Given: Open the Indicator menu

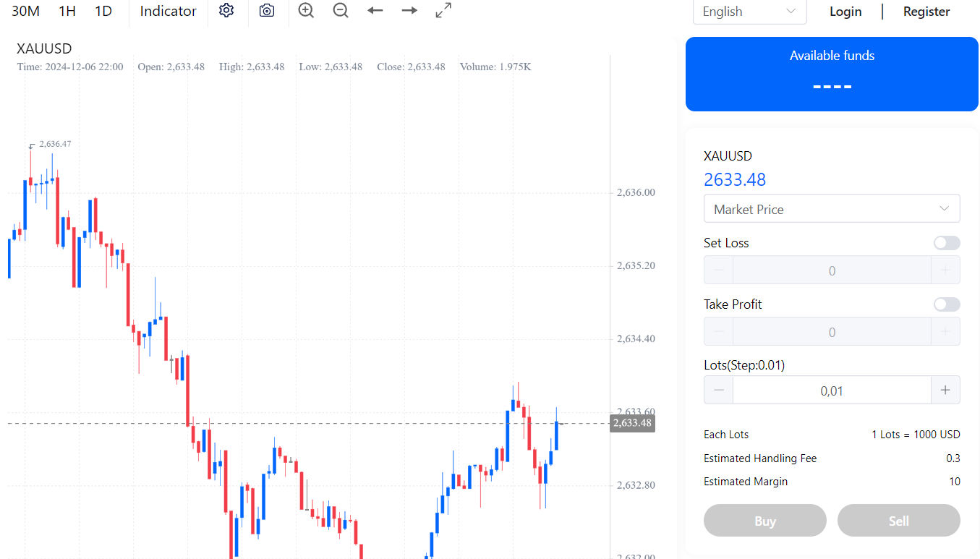Looking at the screenshot, I should pyautogui.click(x=168, y=11).
